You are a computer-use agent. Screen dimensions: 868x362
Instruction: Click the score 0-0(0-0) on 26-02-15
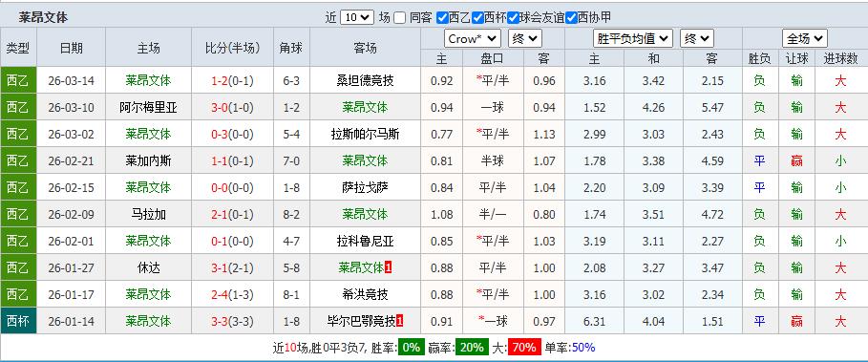click(232, 187)
